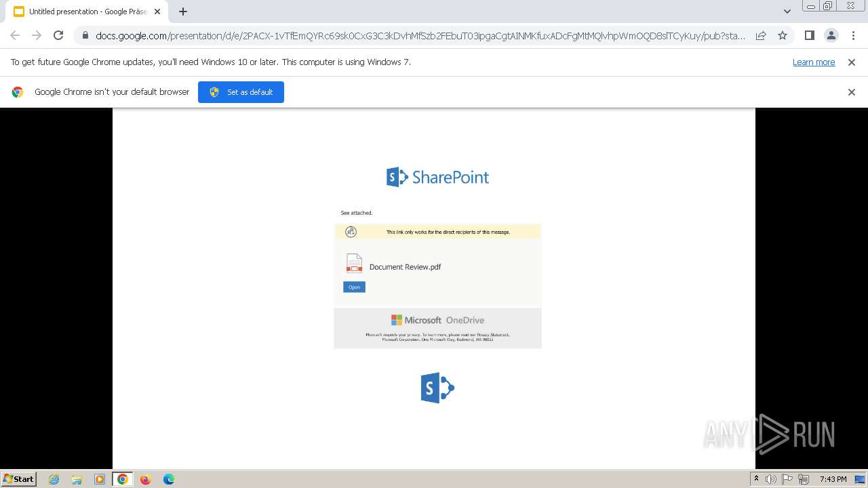
Task: Minimize the Chrome window
Action: click(x=811, y=6)
